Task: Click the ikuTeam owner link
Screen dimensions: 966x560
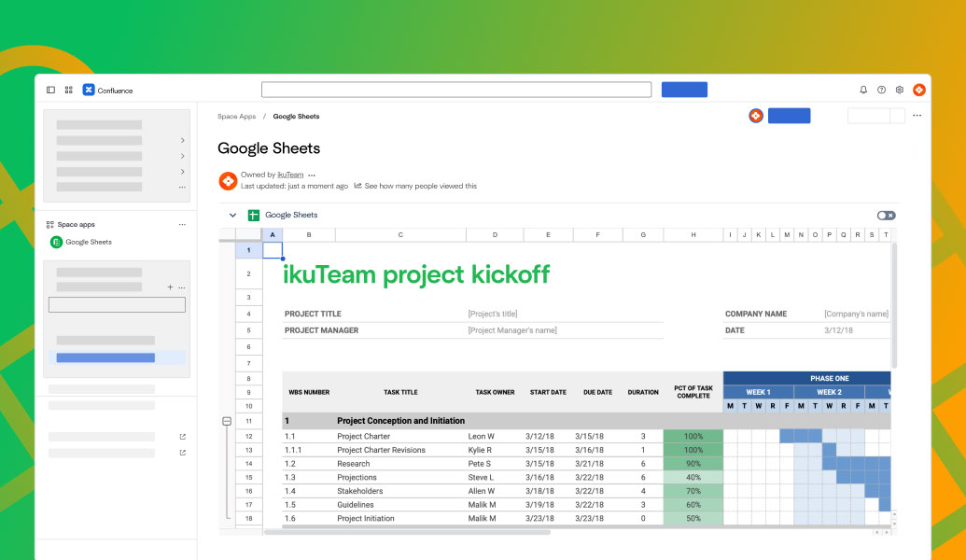Action: (289, 175)
